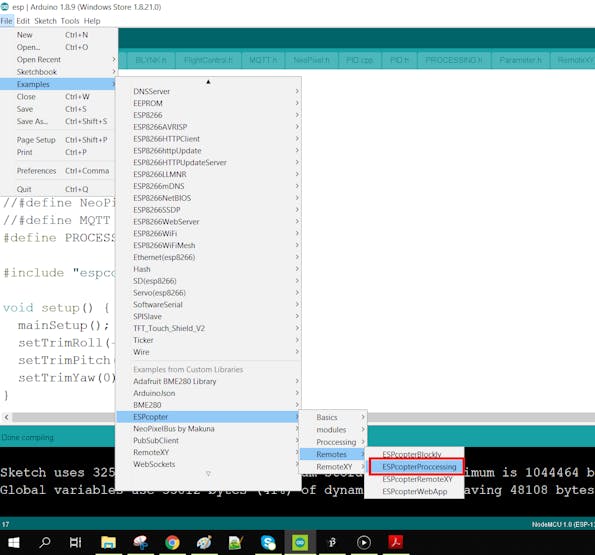
Task: Switch to the BLYNK.h tab
Action: pyautogui.click(x=151, y=60)
